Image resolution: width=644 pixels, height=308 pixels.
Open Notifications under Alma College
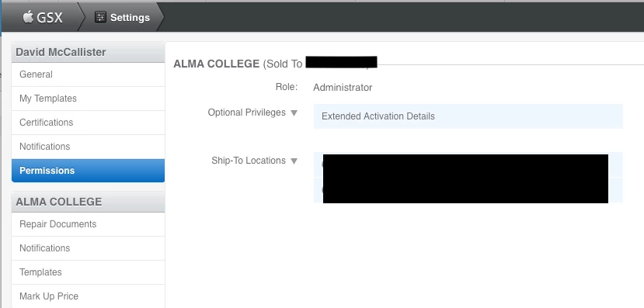coord(88,248)
